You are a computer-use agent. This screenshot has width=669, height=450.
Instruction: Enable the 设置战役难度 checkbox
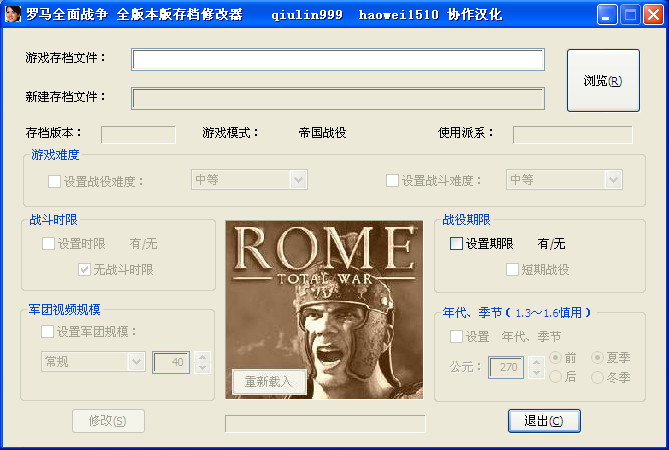(x=54, y=181)
